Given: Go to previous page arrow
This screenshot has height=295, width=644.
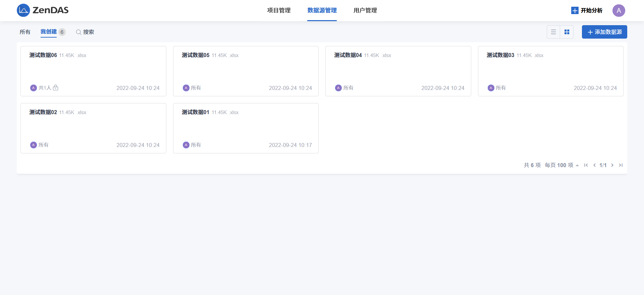Looking at the screenshot, I should pos(594,165).
